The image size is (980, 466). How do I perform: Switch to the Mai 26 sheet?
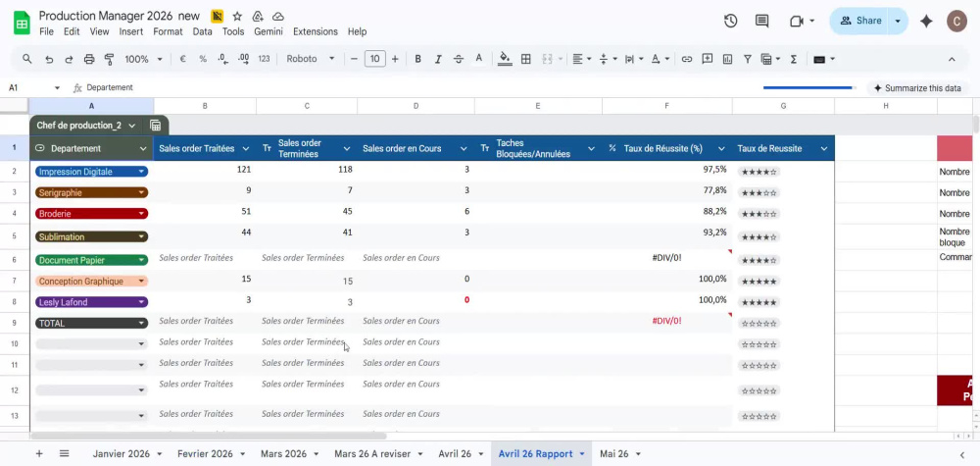pos(613,453)
